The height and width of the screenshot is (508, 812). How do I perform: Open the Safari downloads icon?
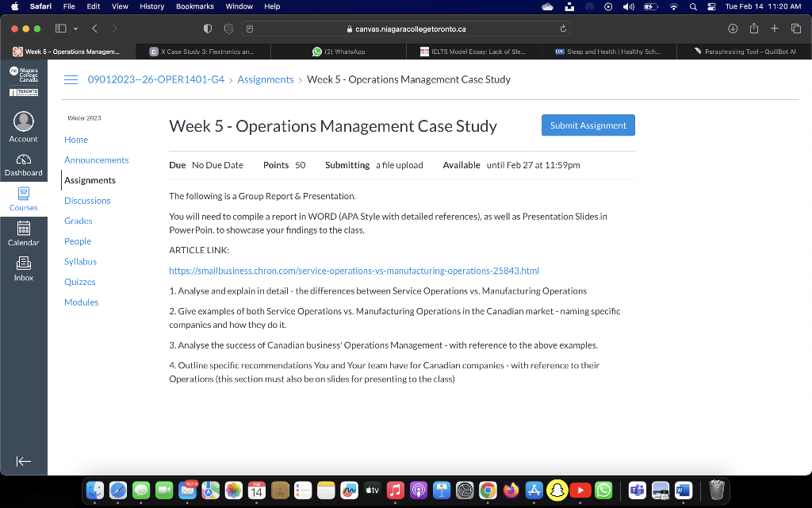tap(732, 29)
